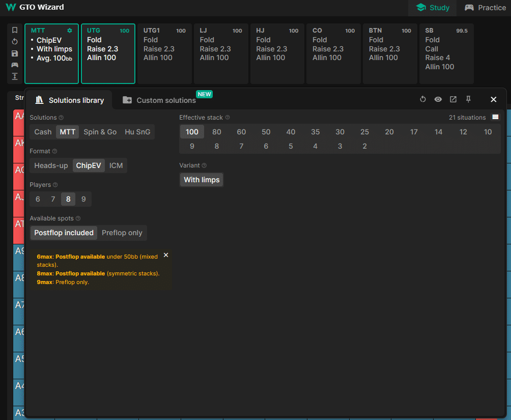Click the settings gear on the MTT tile

tap(70, 31)
